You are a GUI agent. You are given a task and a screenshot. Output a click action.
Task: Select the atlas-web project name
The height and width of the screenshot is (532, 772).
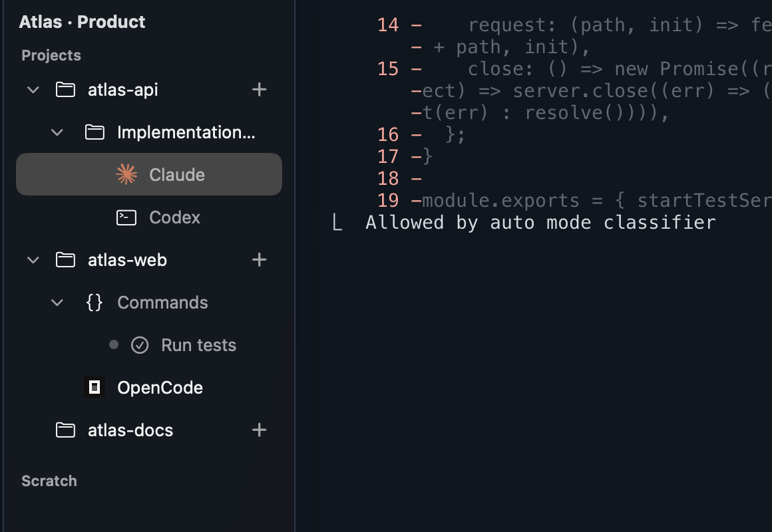(127, 260)
